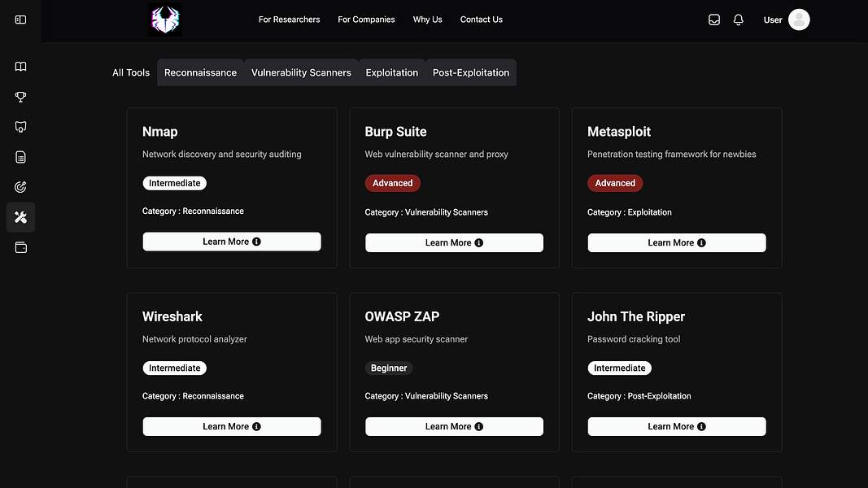The height and width of the screenshot is (488, 868).
Task: Click 'Penetration testing framework for newbies' text
Action: click(671, 155)
